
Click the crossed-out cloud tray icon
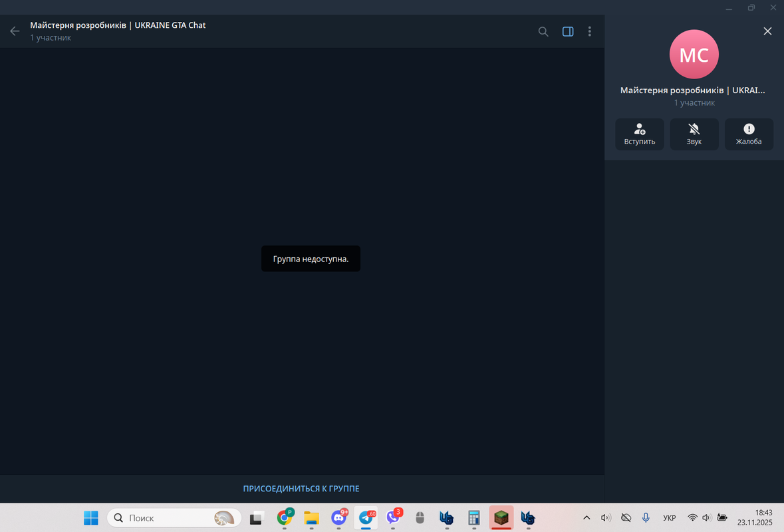point(626,517)
